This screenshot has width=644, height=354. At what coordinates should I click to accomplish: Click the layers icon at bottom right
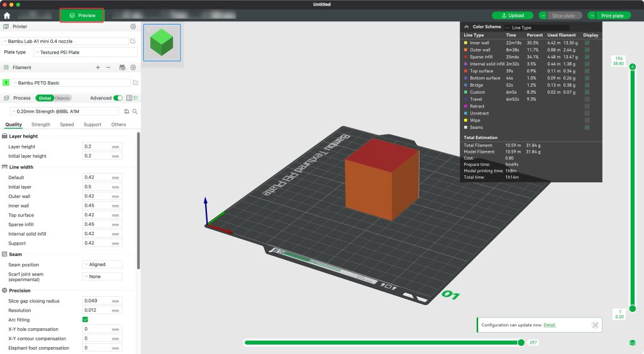632,343
